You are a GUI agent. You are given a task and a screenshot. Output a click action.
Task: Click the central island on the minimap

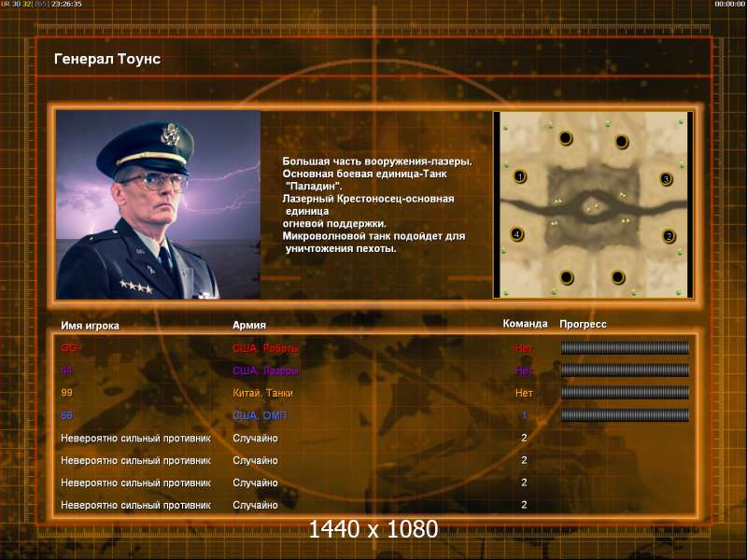(592, 207)
